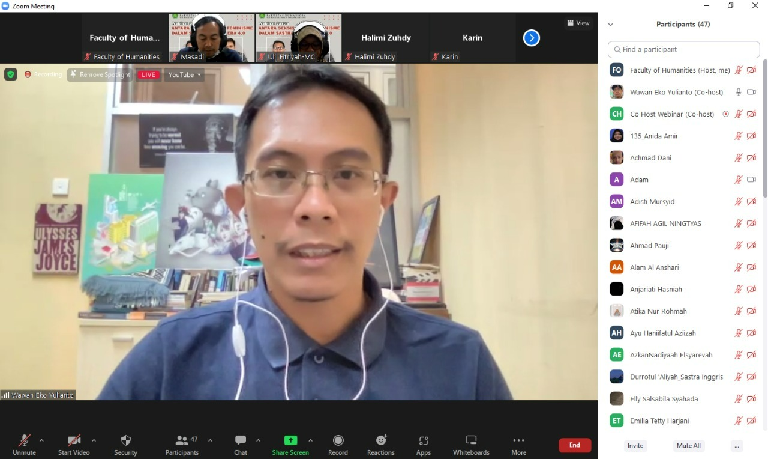This screenshot has width=768, height=459.
Task: Open the More options ellipsis
Action: click(x=519, y=440)
